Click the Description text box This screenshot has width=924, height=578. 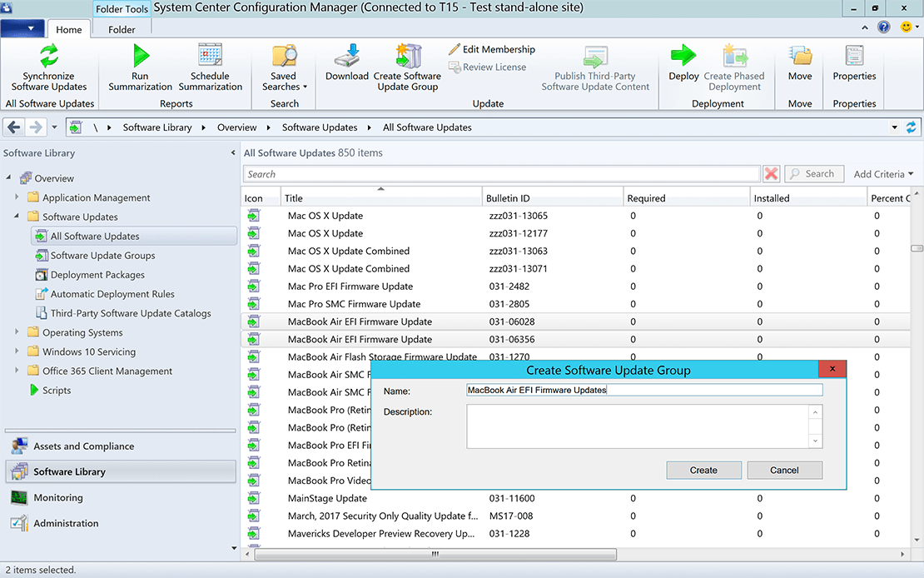coord(638,426)
